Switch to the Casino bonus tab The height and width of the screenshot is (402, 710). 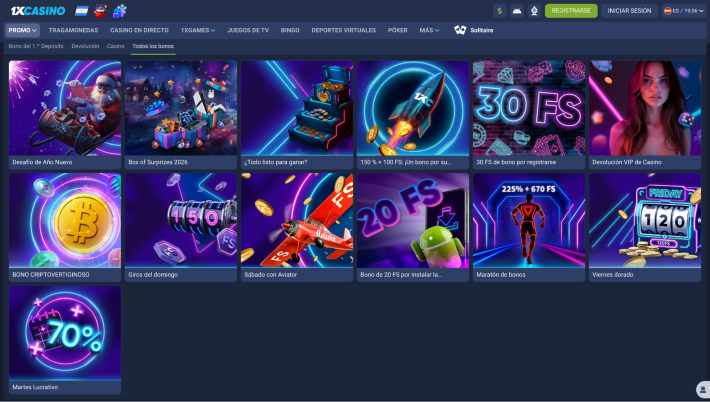click(x=115, y=46)
